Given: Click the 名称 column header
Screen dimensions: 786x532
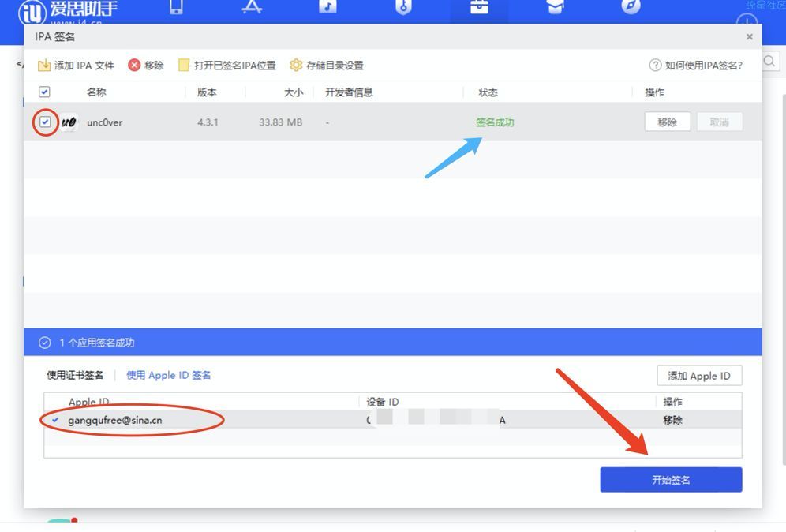Looking at the screenshot, I should click(x=96, y=92).
